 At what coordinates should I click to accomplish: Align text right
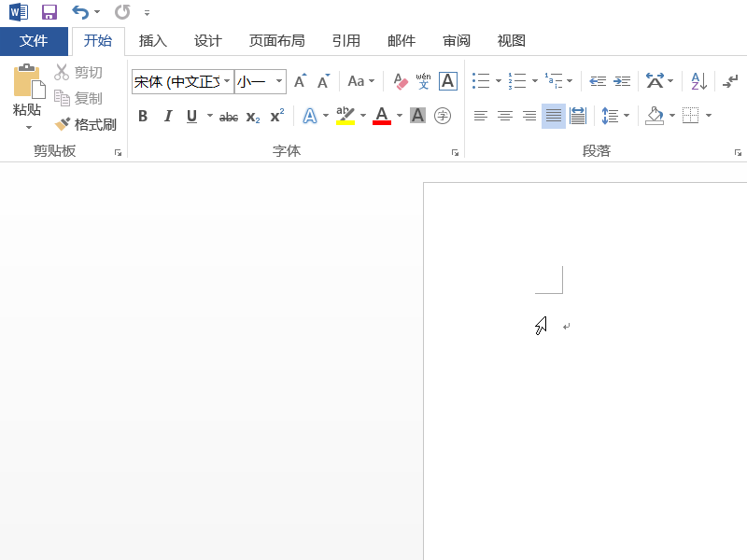coord(529,116)
